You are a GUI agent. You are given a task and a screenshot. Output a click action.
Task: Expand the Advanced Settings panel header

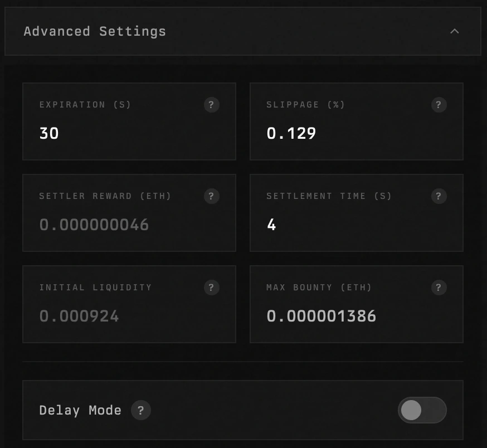pyautogui.click(x=242, y=32)
